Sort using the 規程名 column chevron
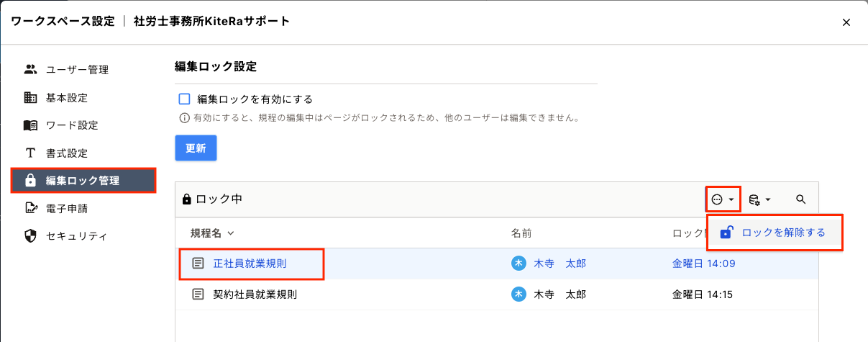 pyautogui.click(x=231, y=233)
